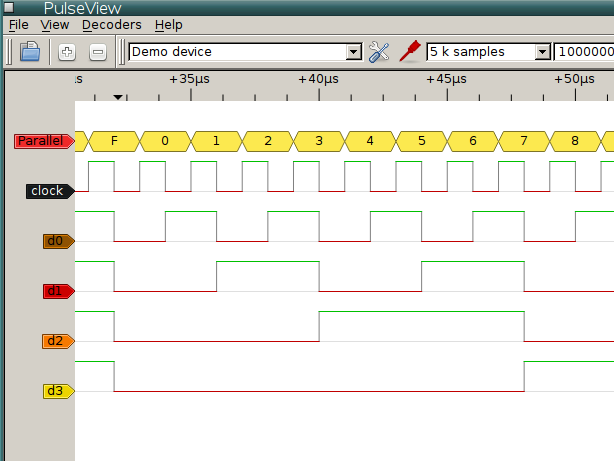Click the +35µs ruler label

190,79
